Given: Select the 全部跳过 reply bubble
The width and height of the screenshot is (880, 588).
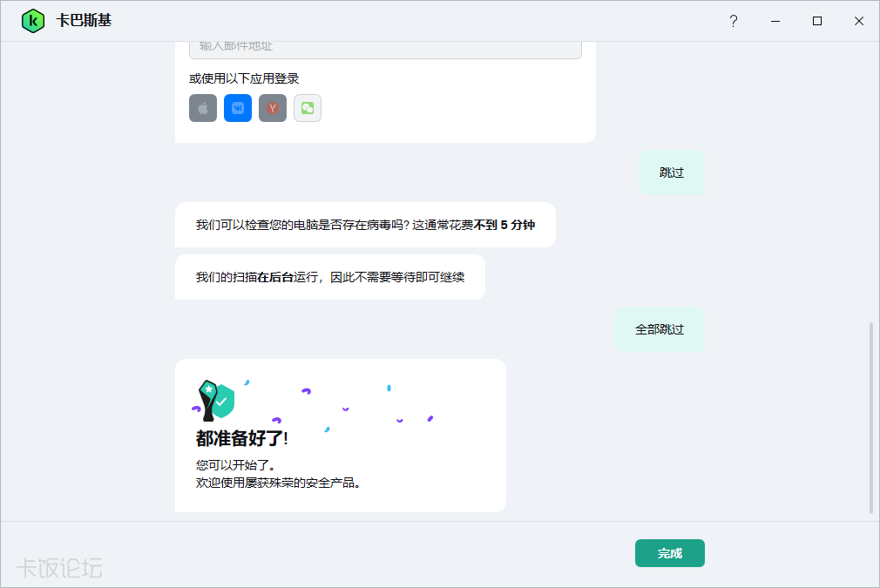Looking at the screenshot, I should click(x=660, y=329).
